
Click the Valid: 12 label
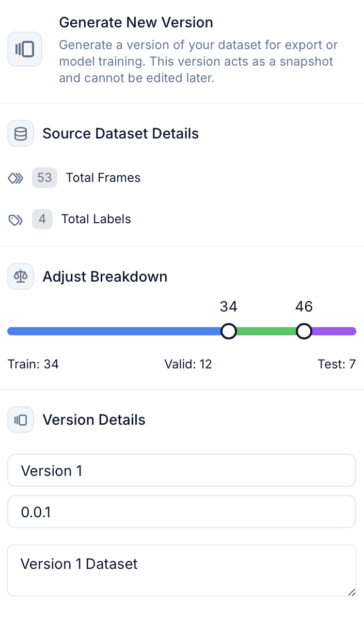pyautogui.click(x=188, y=364)
